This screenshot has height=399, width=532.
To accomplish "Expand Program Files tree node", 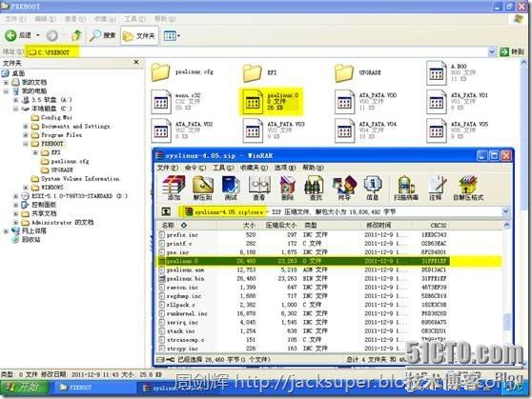I will (x=26, y=135).
